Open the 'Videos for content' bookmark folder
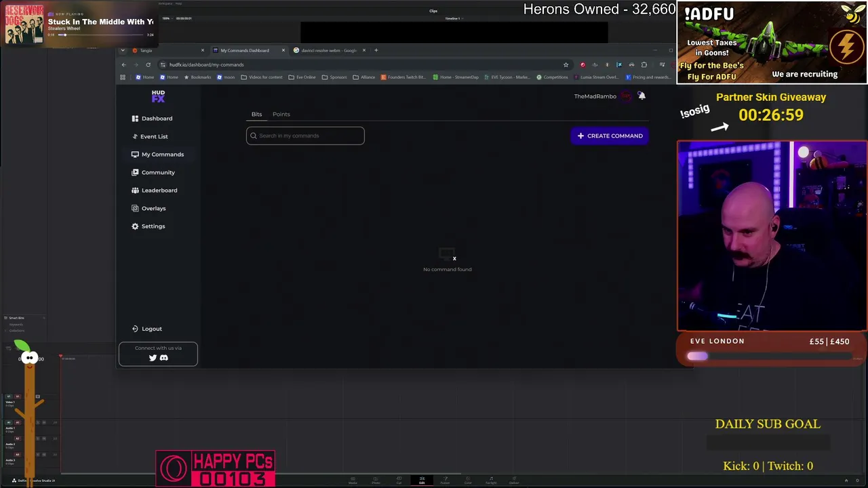The height and width of the screenshot is (488, 868). pos(262,77)
